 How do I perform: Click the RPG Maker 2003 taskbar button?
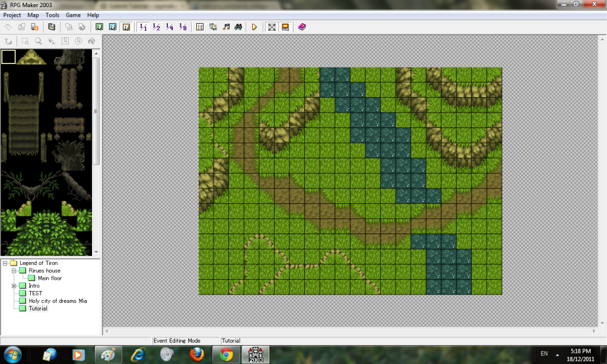pos(256,355)
